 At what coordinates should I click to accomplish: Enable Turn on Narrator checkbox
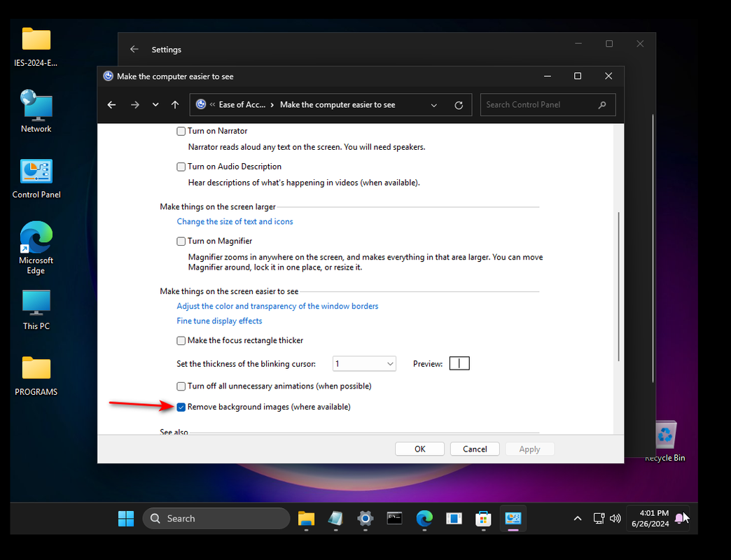coord(181,132)
